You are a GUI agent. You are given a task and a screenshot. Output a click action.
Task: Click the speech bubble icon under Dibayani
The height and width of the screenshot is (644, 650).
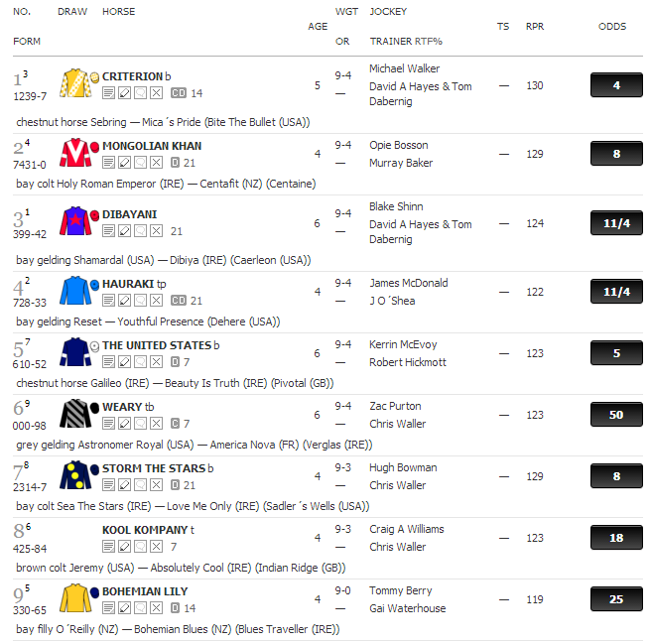[140, 231]
